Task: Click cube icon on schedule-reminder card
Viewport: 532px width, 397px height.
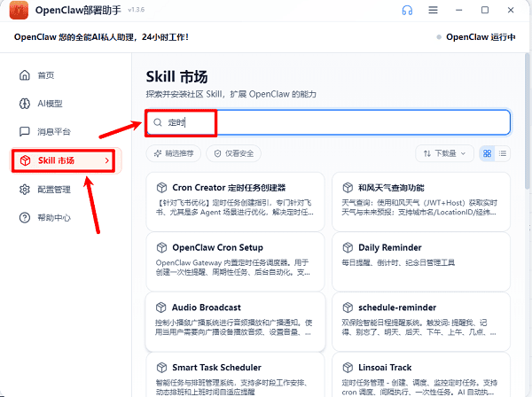Action: (x=348, y=307)
